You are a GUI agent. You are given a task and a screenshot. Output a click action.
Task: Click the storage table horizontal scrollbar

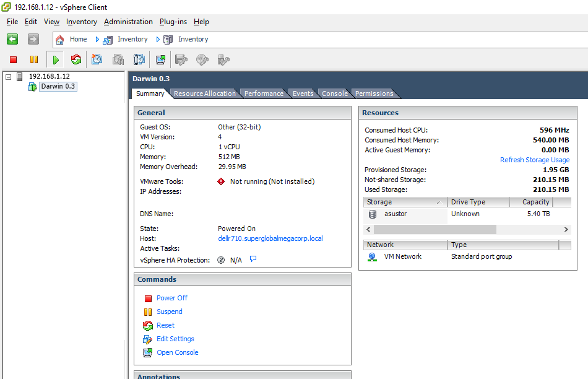(x=435, y=229)
